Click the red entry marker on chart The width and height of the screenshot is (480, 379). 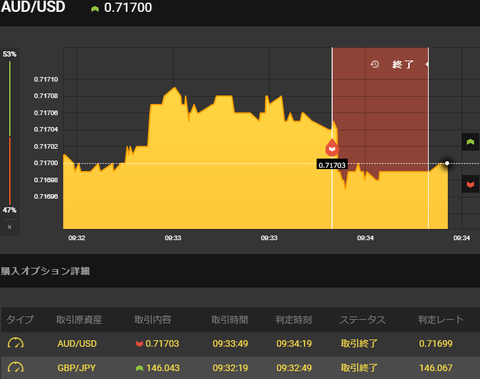pos(332,148)
